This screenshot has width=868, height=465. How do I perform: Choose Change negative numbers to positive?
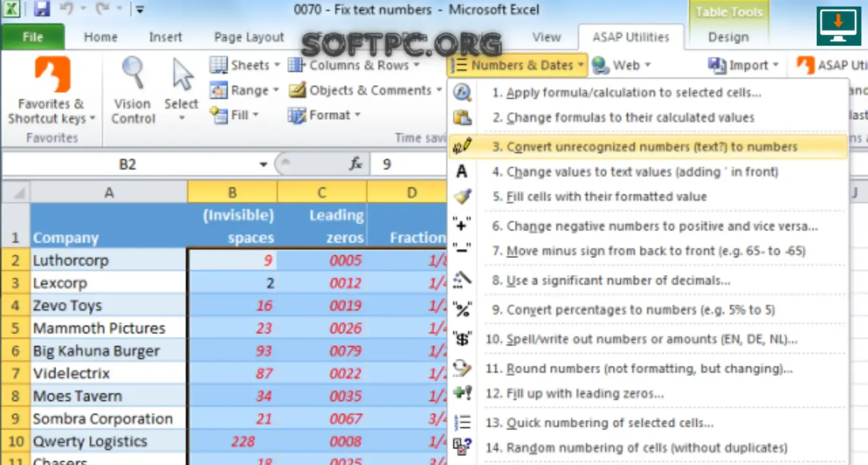click(x=648, y=226)
